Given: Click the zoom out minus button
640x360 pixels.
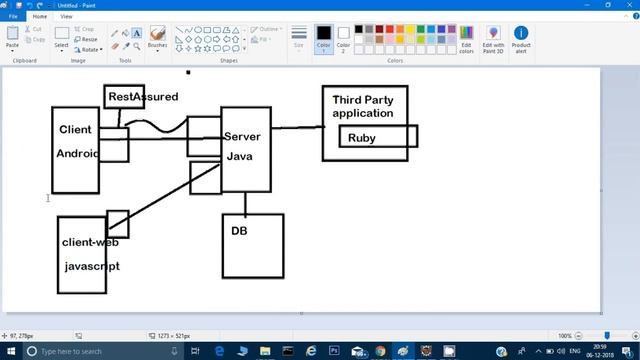Looking at the screenshot, I should pos(578,336).
